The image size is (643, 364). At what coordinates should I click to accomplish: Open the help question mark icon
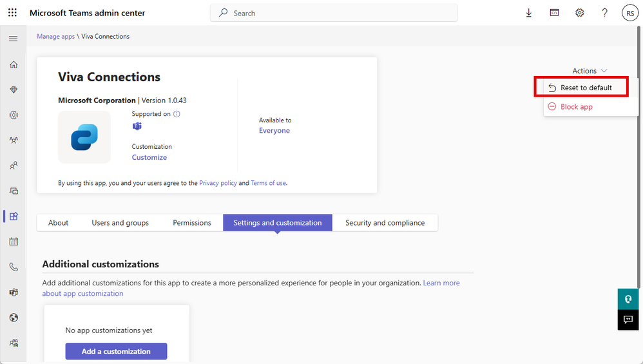coord(604,13)
